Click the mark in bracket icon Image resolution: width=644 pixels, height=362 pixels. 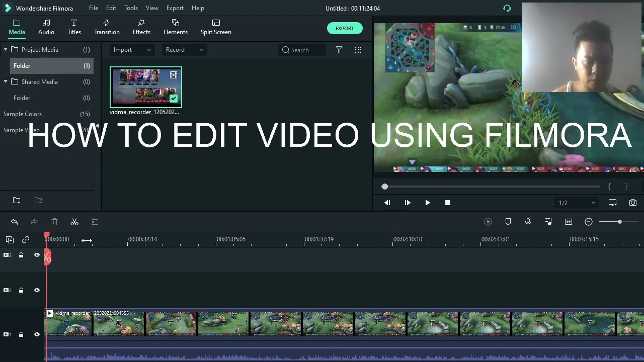click(x=610, y=187)
